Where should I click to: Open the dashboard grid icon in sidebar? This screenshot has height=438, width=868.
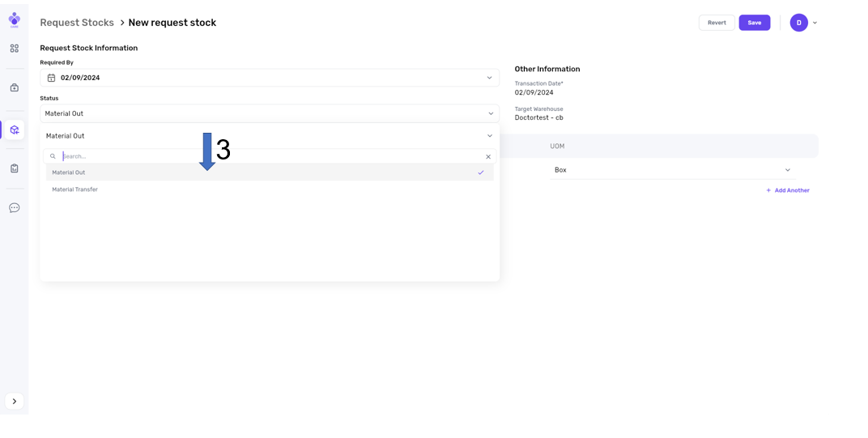(15, 49)
